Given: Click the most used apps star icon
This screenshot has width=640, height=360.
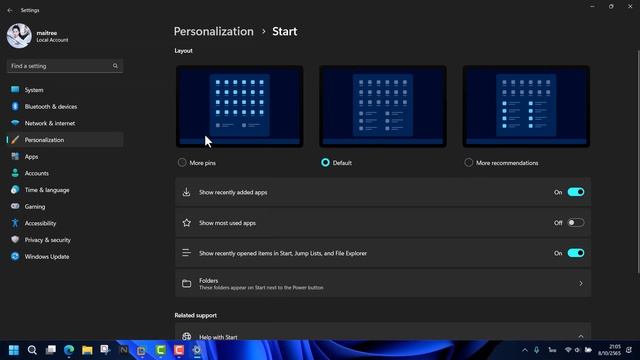Looking at the screenshot, I should pos(187,223).
